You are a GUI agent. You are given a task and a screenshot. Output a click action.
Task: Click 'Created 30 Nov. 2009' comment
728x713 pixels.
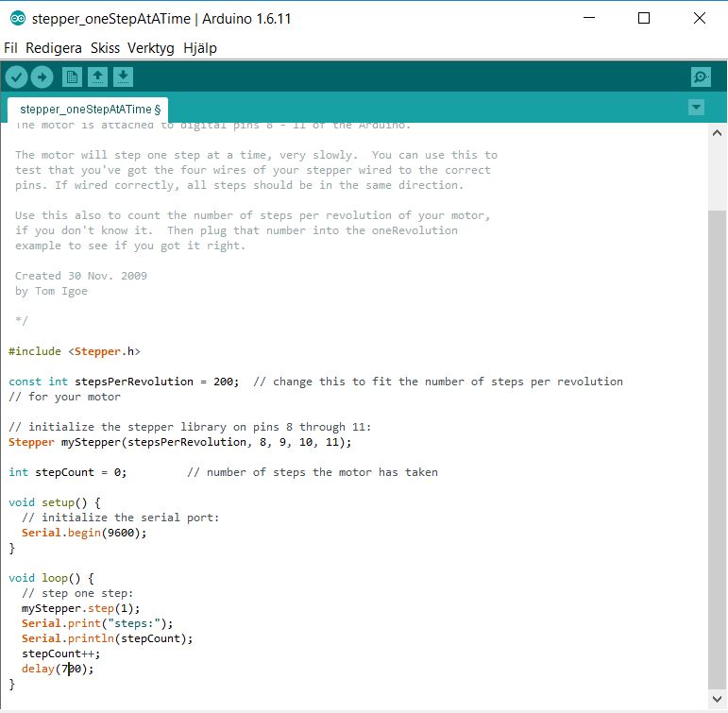point(81,276)
